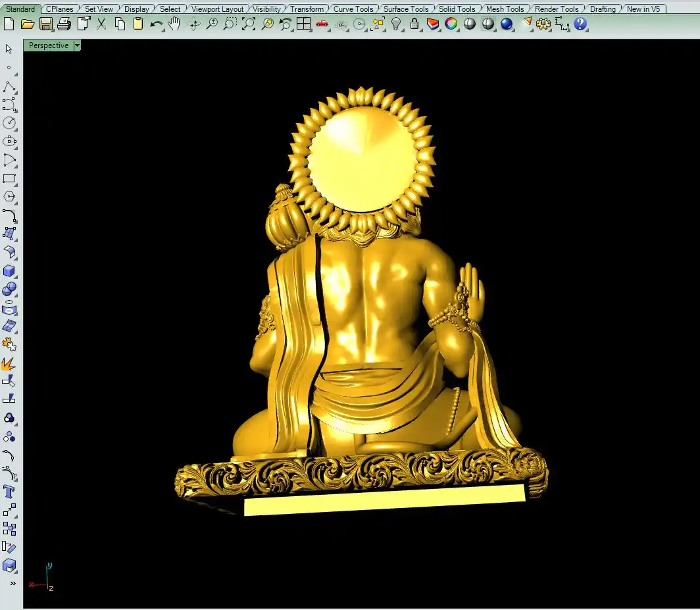Select the Circle drawing tool
This screenshot has width=700, height=610.
click(x=9, y=123)
